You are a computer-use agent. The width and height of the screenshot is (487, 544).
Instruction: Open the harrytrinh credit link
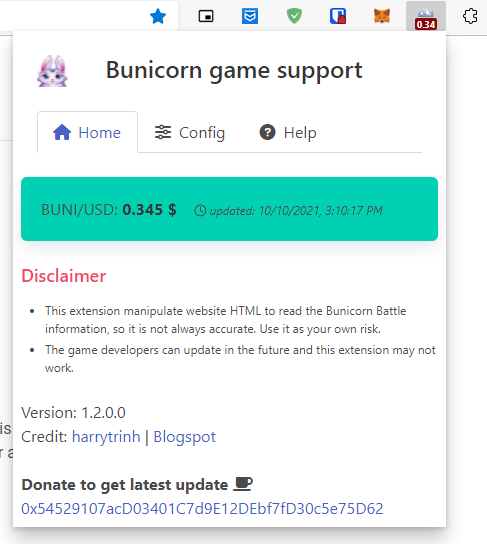point(106,437)
